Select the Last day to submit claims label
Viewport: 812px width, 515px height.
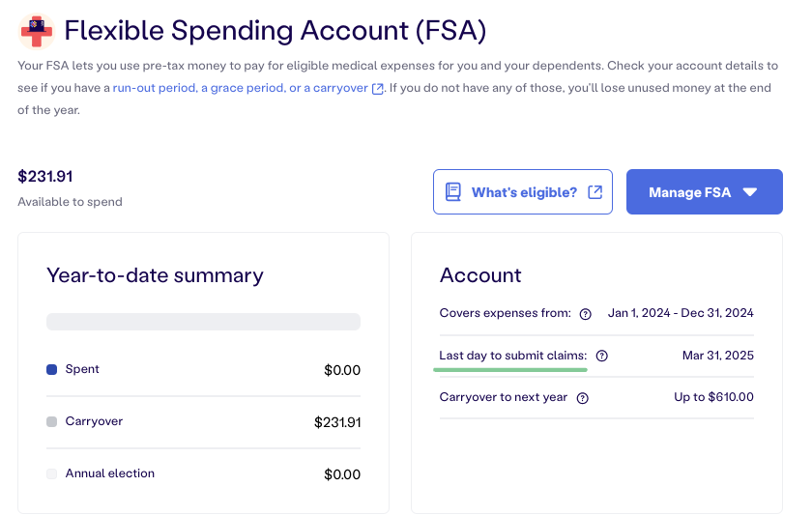[x=513, y=356]
